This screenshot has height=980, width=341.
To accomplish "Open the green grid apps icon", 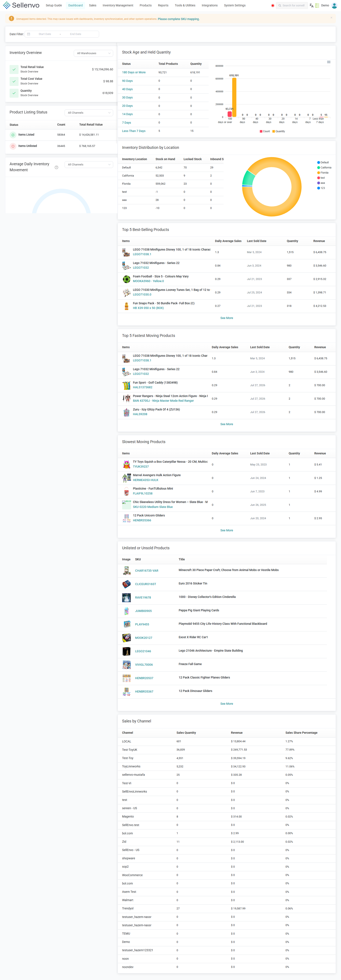I will [317, 6].
